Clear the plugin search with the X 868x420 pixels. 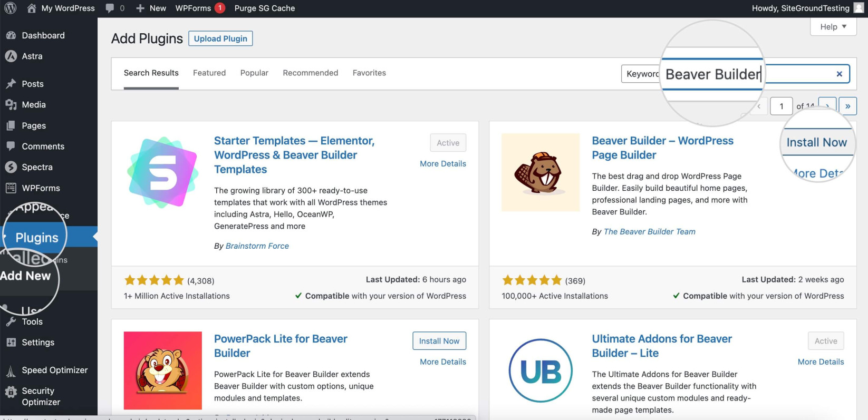840,74
